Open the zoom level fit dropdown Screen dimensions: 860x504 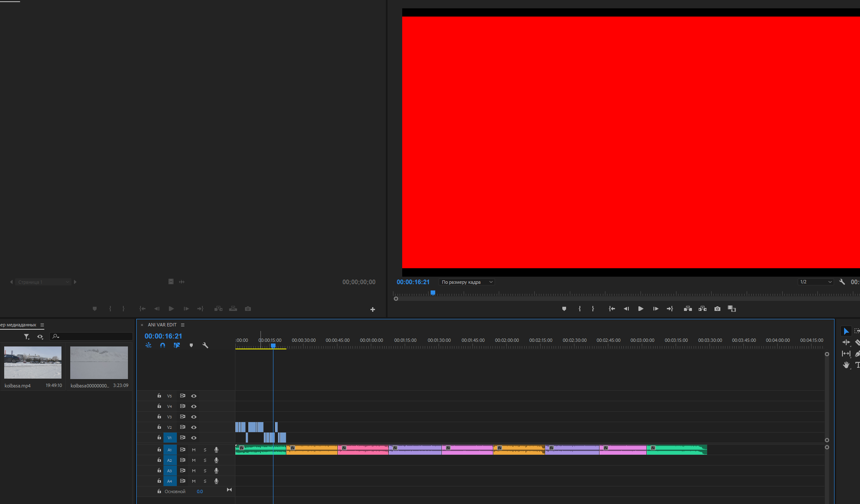[x=466, y=282]
